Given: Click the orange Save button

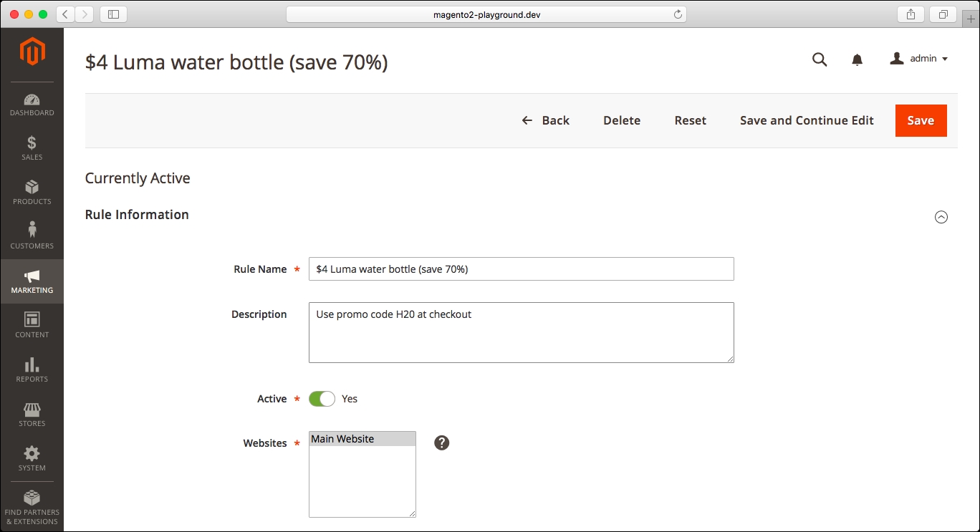Looking at the screenshot, I should (x=921, y=120).
